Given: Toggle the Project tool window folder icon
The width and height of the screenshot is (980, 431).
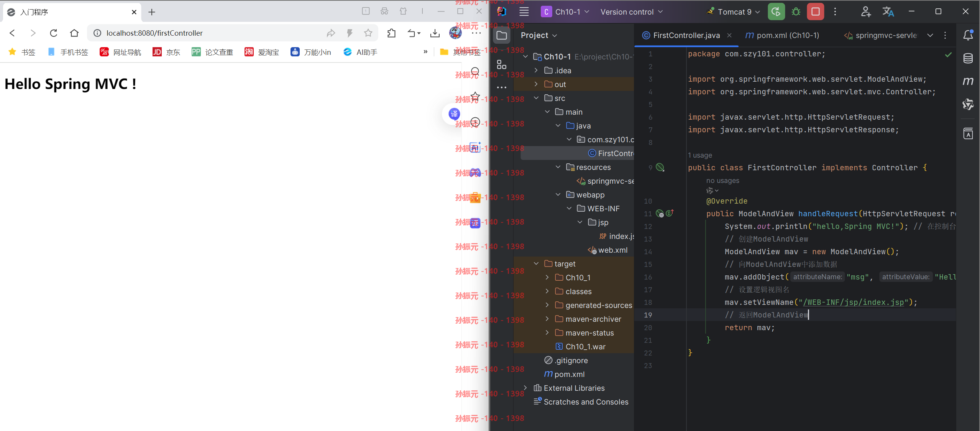Looking at the screenshot, I should 502,36.
